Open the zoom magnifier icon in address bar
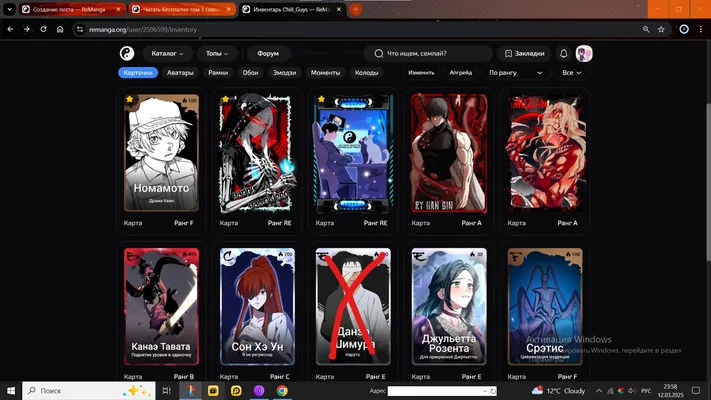711x400 pixels. 646,29
